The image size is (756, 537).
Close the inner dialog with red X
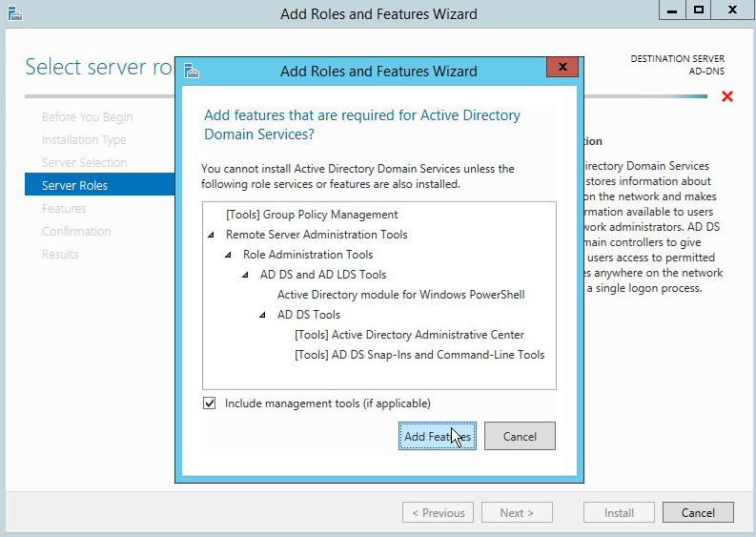click(562, 69)
